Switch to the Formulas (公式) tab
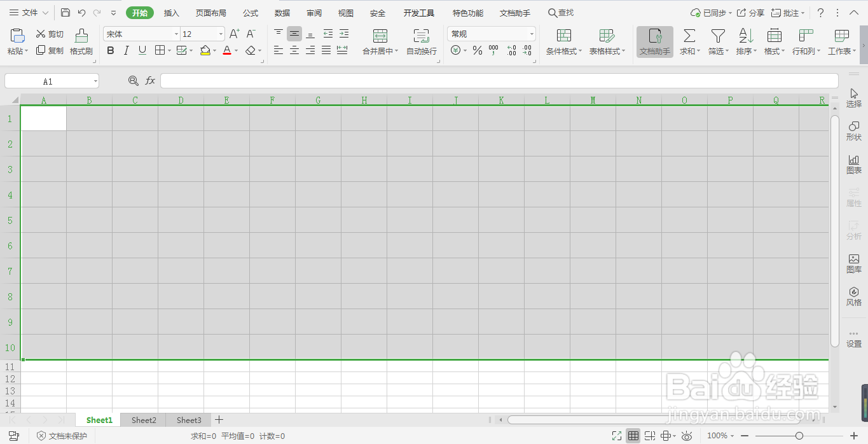868x444 pixels. click(x=251, y=13)
